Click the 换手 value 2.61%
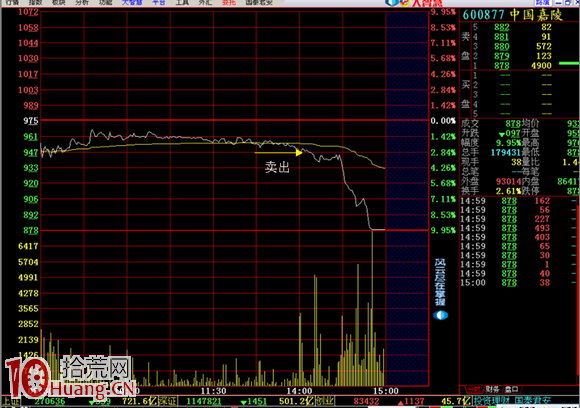This screenshot has height=408, width=580. coord(508,191)
